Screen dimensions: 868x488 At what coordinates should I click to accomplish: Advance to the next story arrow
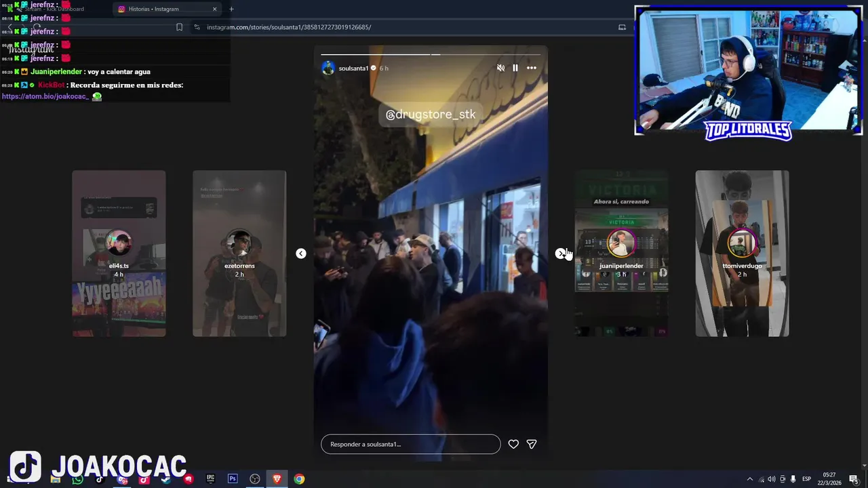click(x=560, y=253)
